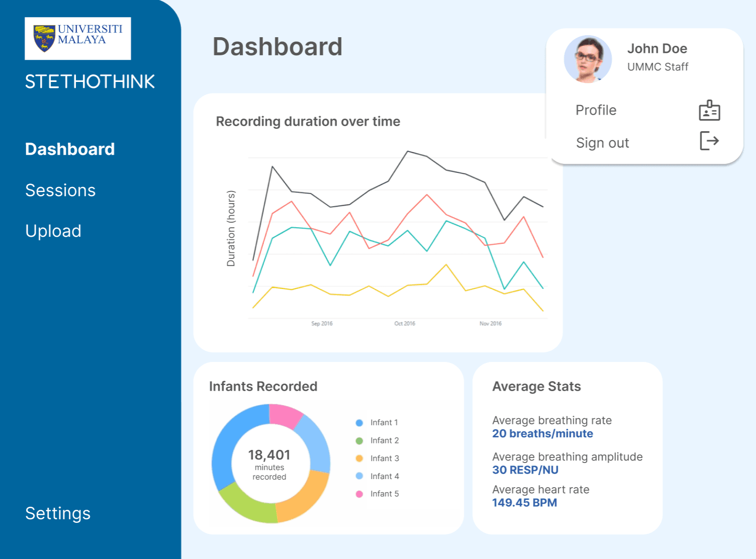Click the Nov 2016 axis label
This screenshot has width=756, height=559.
[490, 324]
